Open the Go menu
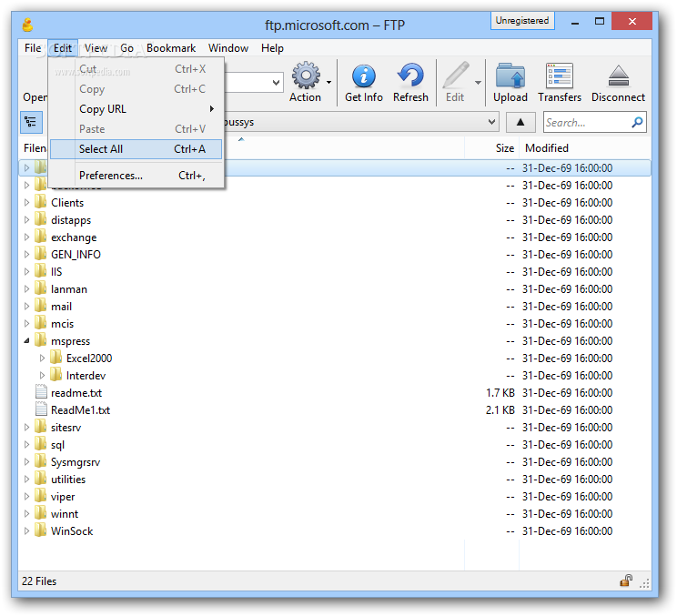 click(x=126, y=48)
